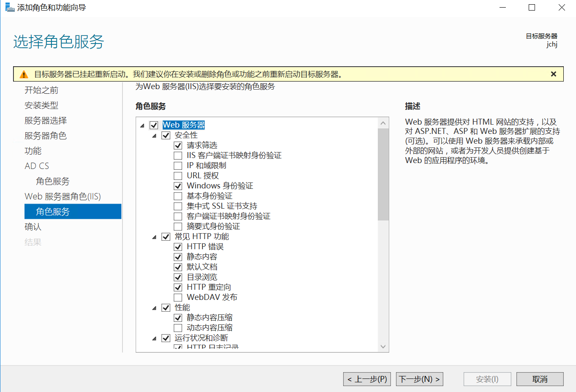Open the 确认 wizard step
The image size is (576, 392).
point(33,227)
